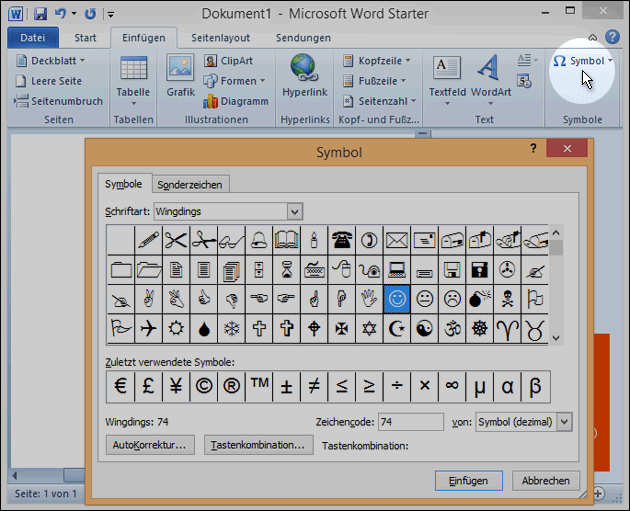
Task: Insert recently used copyright symbol
Action: point(204,386)
